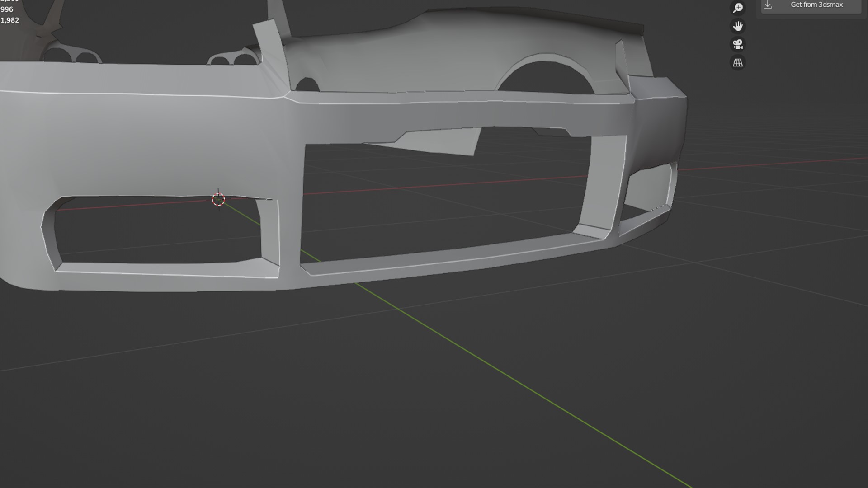The height and width of the screenshot is (488, 868).
Task: Click the 1,982 statistics readout
Action: pos(10,20)
